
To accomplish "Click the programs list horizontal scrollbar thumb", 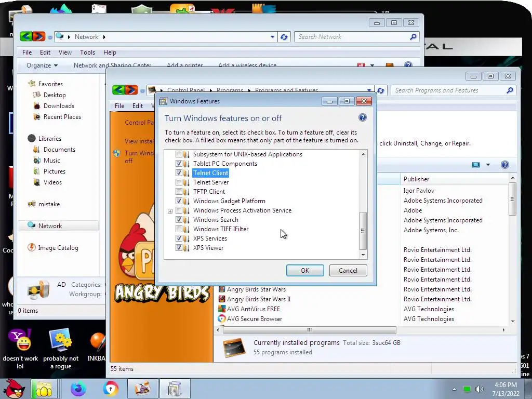I will pos(310,330).
